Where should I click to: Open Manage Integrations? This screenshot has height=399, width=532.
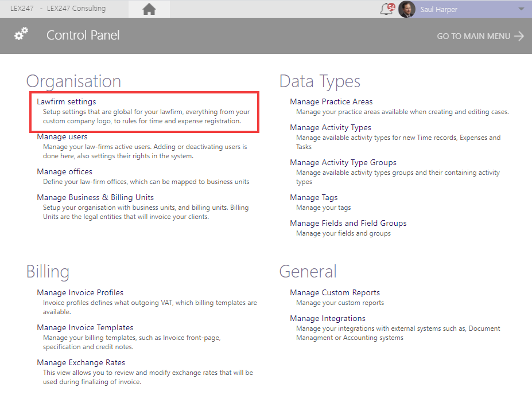click(x=328, y=318)
